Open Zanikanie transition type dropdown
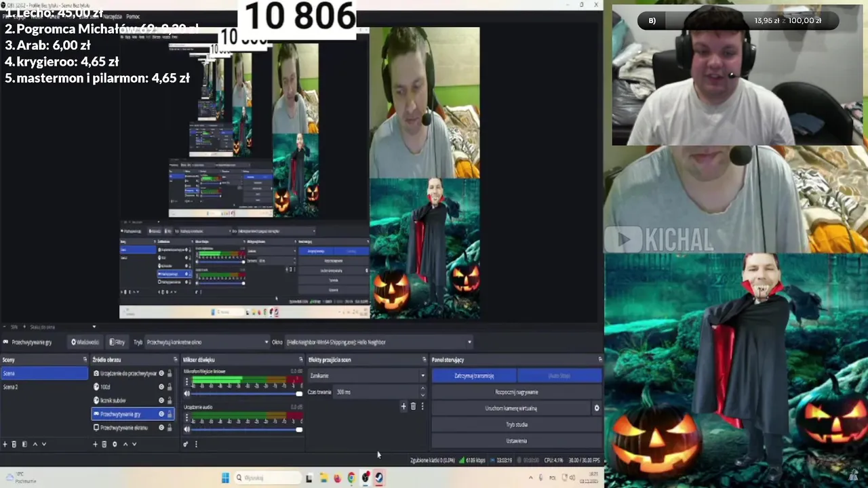Viewport: 868px width, 488px height. [x=368, y=375]
